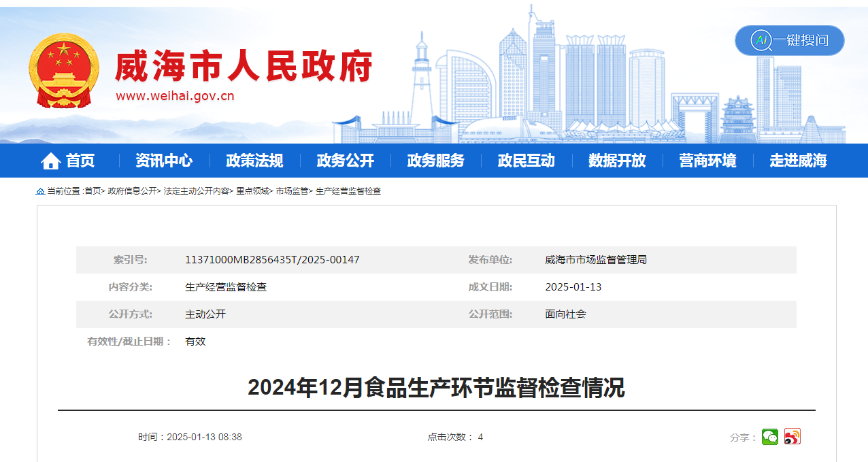Open the 市场监管 breadcrumb link

292,192
